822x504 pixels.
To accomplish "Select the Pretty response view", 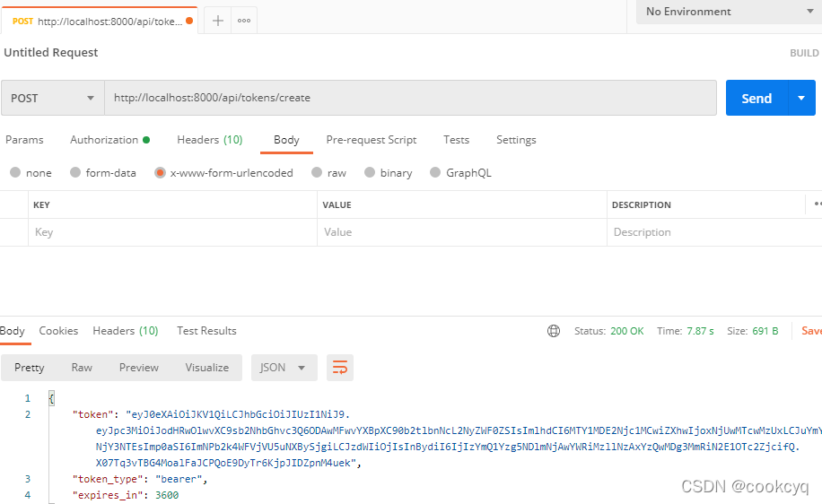I will pos(30,368).
